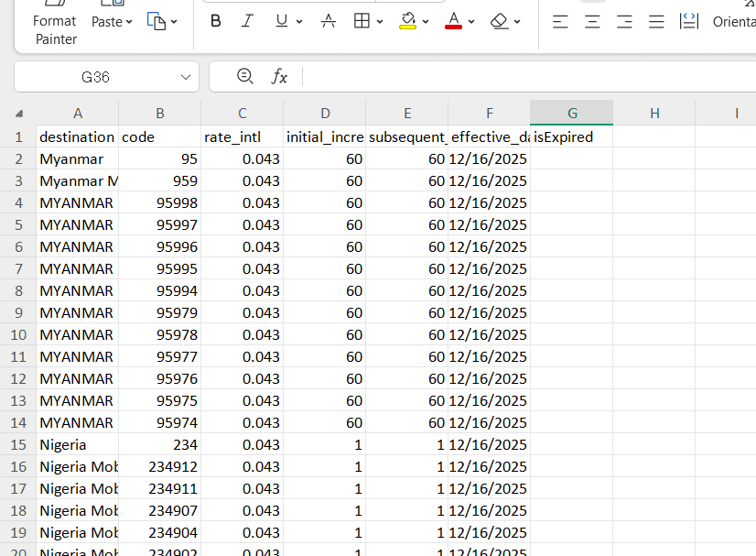Click the fx Insert Function icon
This screenshot has height=556, width=756.
279,76
